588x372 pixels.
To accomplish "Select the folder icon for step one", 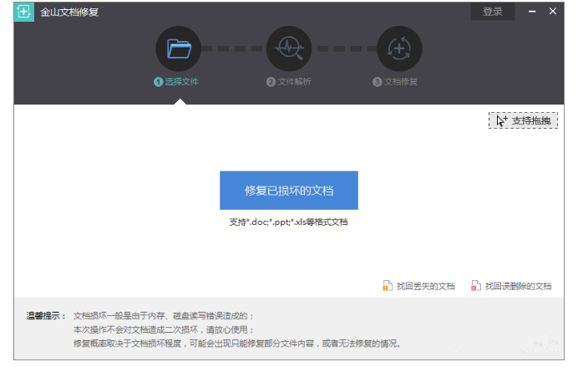I will click(x=179, y=48).
